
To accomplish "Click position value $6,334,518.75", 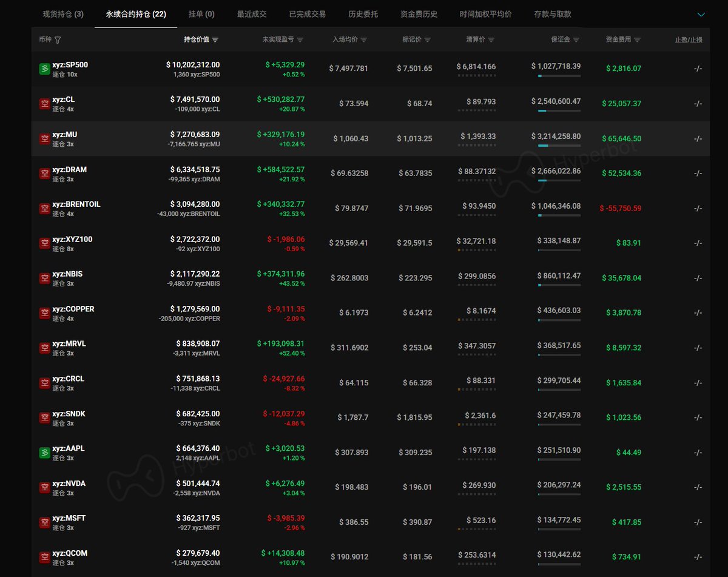I will coord(195,169).
